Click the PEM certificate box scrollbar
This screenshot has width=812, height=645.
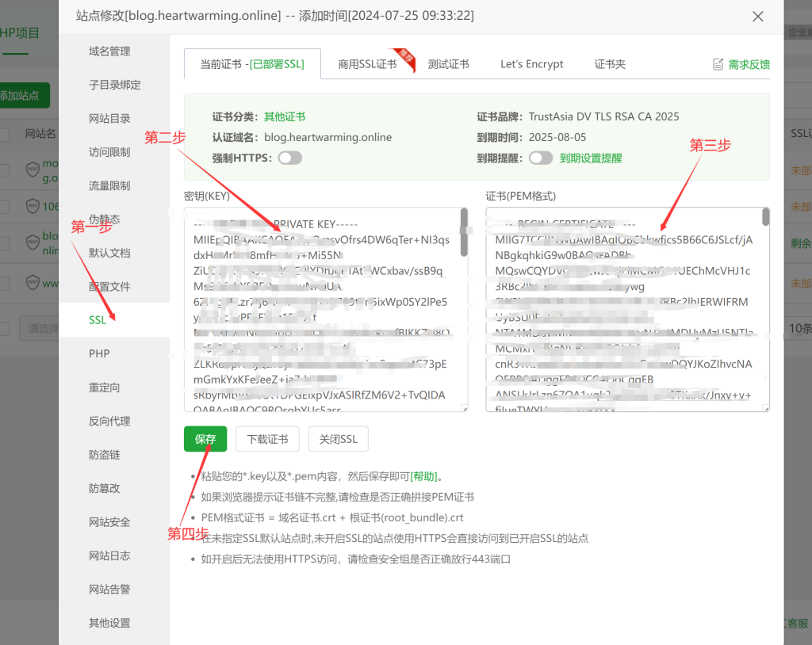(x=765, y=218)
